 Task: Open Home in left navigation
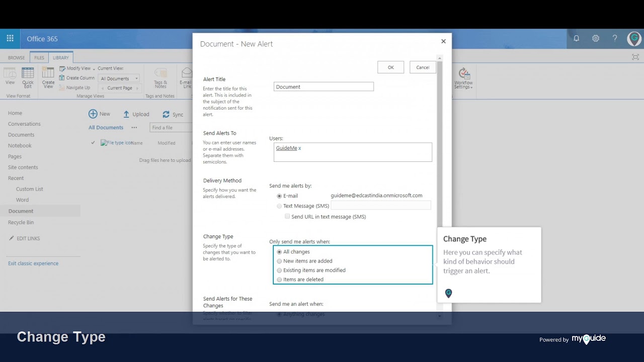pos(15,113)
